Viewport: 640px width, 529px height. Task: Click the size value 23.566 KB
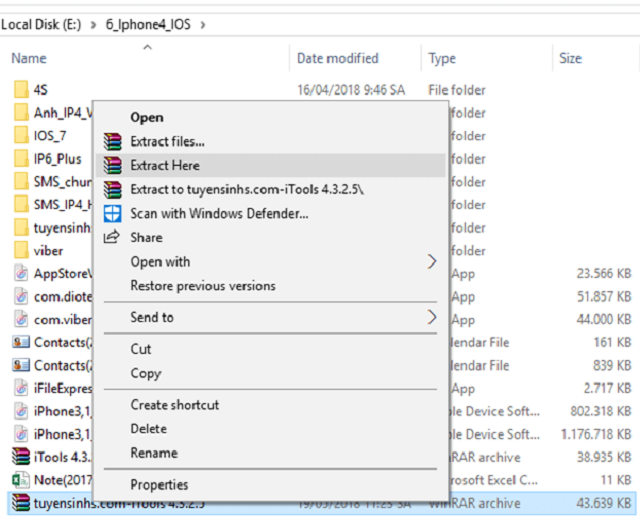click(604, 273)
